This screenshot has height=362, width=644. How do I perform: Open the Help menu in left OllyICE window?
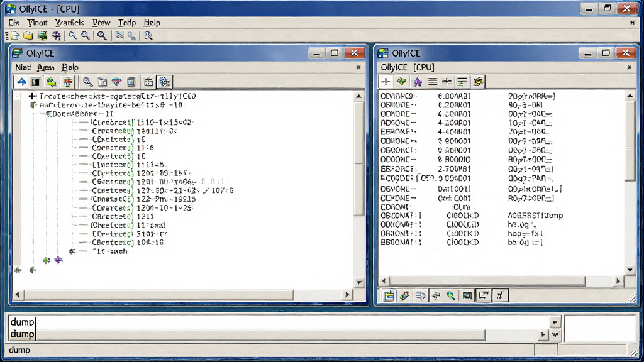[x=70, y=67]
